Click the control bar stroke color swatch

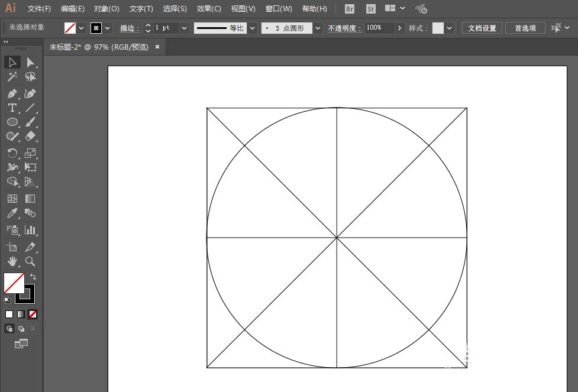pos(96,28)
